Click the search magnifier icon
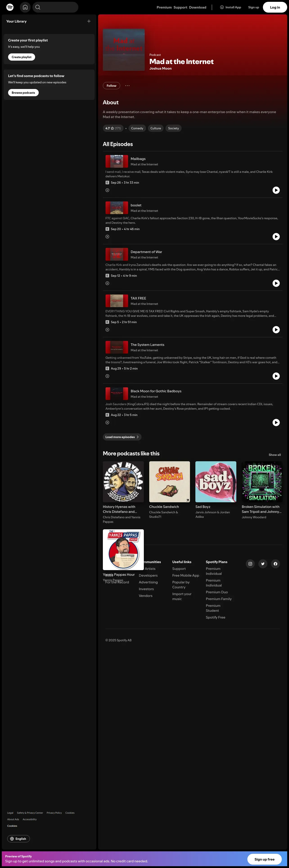 tap(38, 7)
